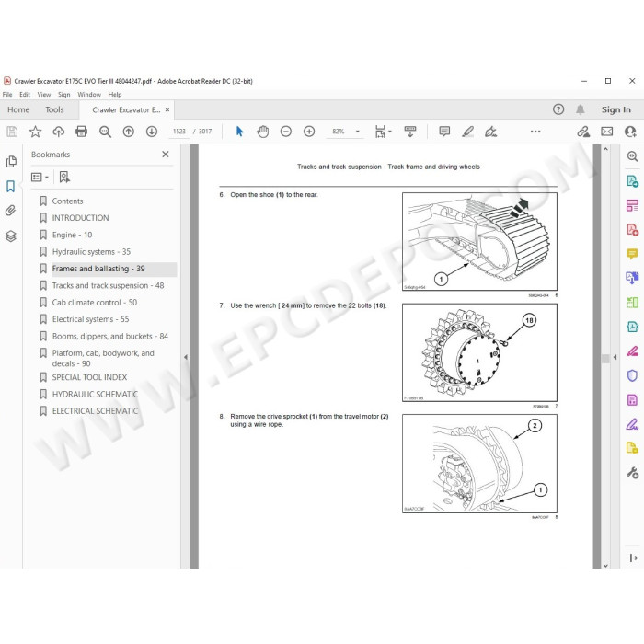Go to the next page arrow
This screenshot has width=644, height=644.
click(152, 132)
